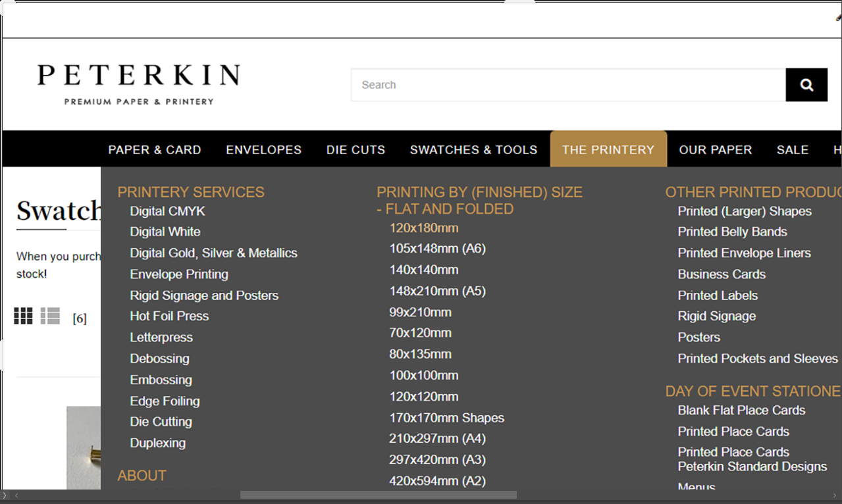Click the Peterkin logo
The width and height of the screenshot is (842, 504).
138,84
